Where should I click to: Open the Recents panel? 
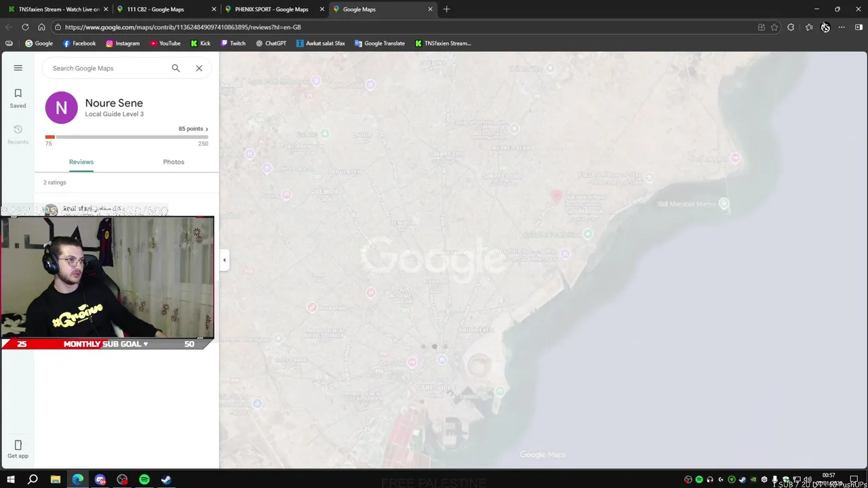(18, 135)
